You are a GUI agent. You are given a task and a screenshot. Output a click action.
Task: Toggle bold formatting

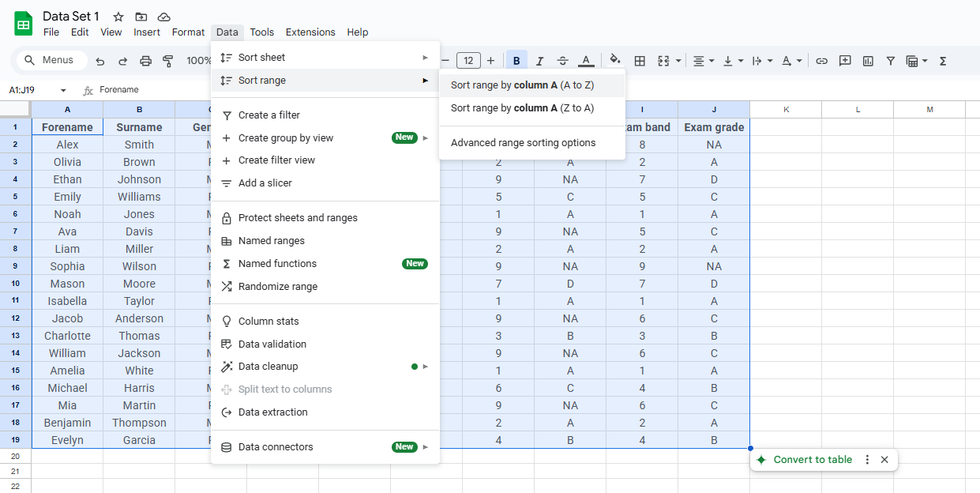[516, 61]
